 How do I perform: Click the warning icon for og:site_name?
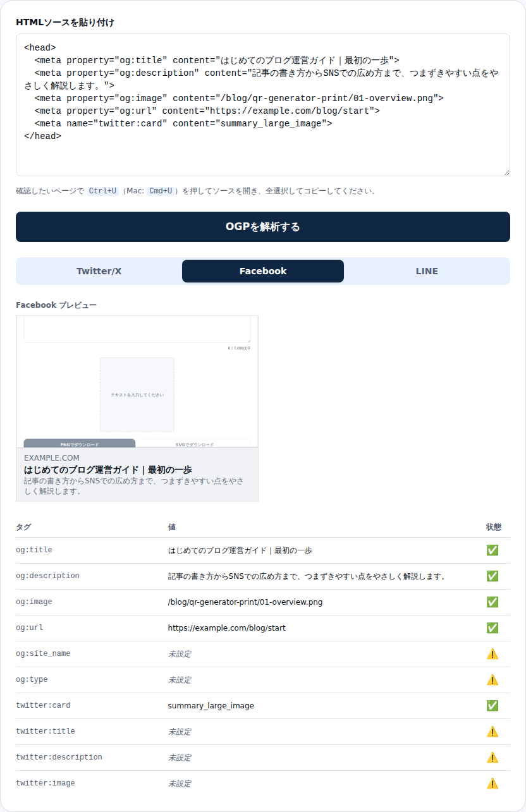492,654
